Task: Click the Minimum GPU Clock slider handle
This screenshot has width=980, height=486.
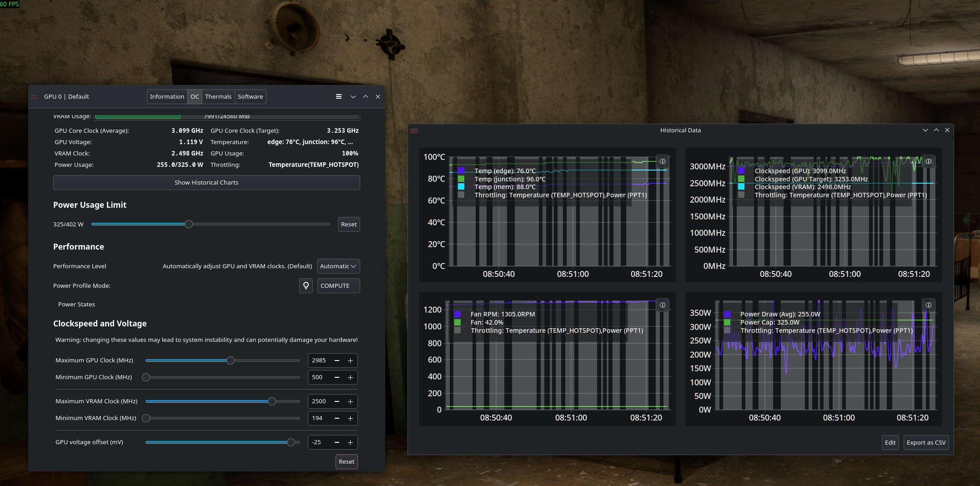Action: tap(146, 377)
